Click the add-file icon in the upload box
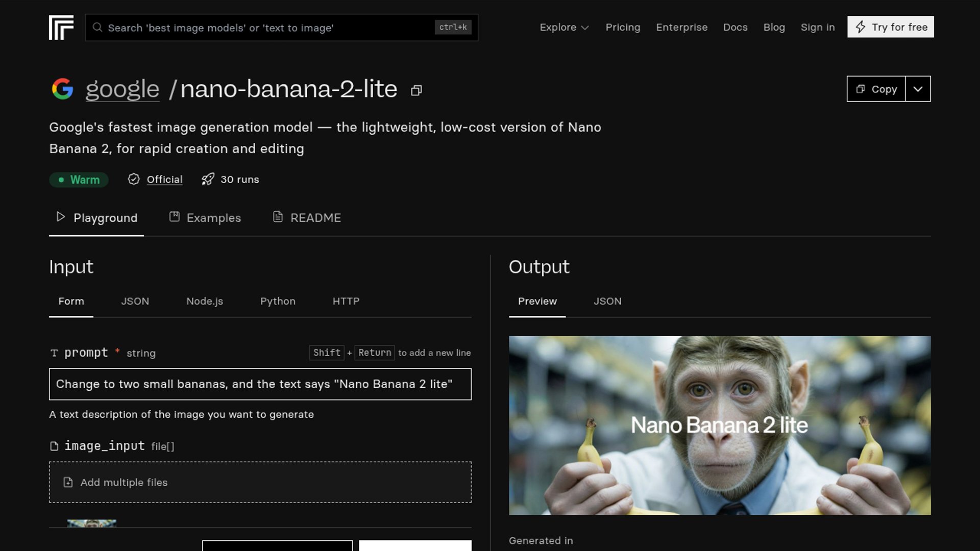 (x=68, y=482)
